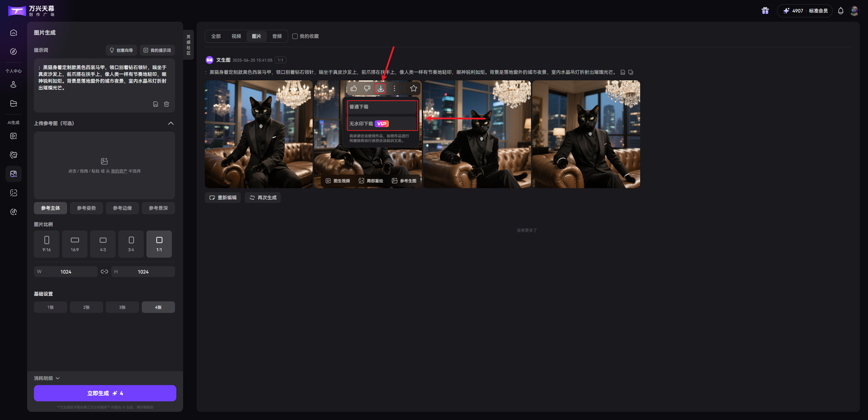Screen dimensions: 868x420
Task: Click the download icon on image toolbar
Action: (380, 88)
